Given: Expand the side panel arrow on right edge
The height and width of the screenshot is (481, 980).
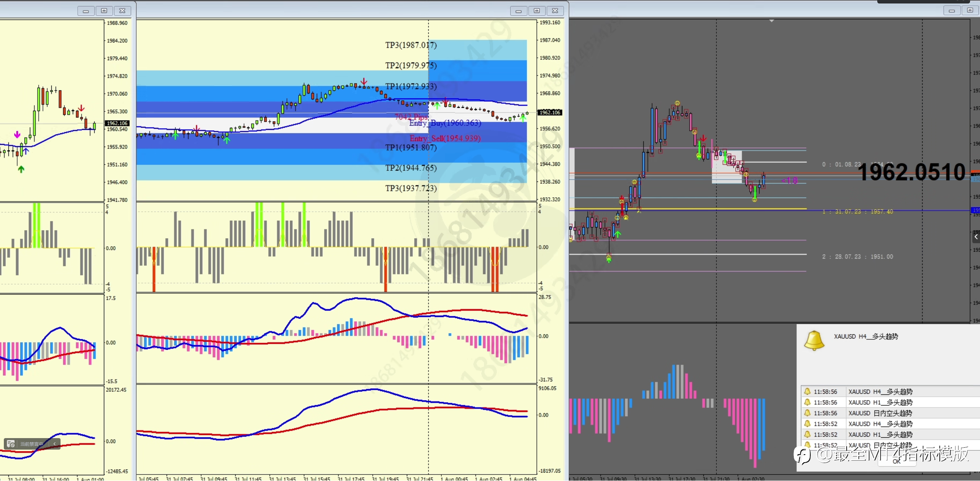Looking at the screenshot, I should click(x=976, y=237).
